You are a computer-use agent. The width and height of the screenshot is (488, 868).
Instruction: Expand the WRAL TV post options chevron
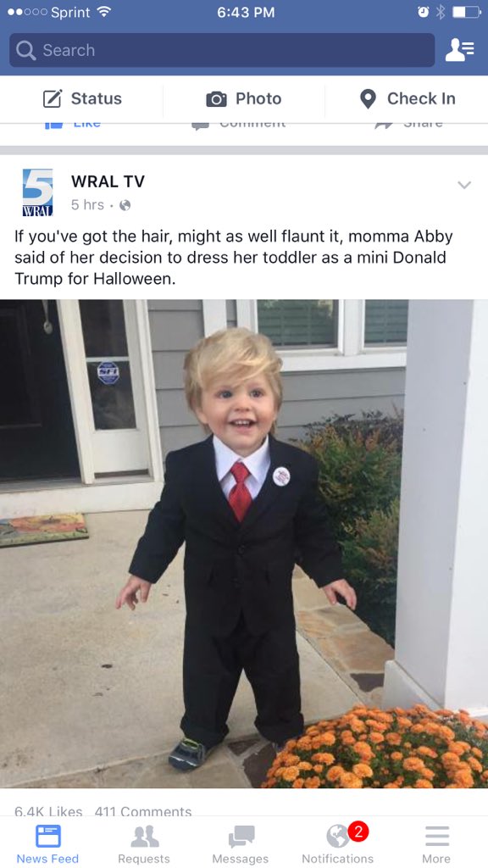tap(464, 185)
